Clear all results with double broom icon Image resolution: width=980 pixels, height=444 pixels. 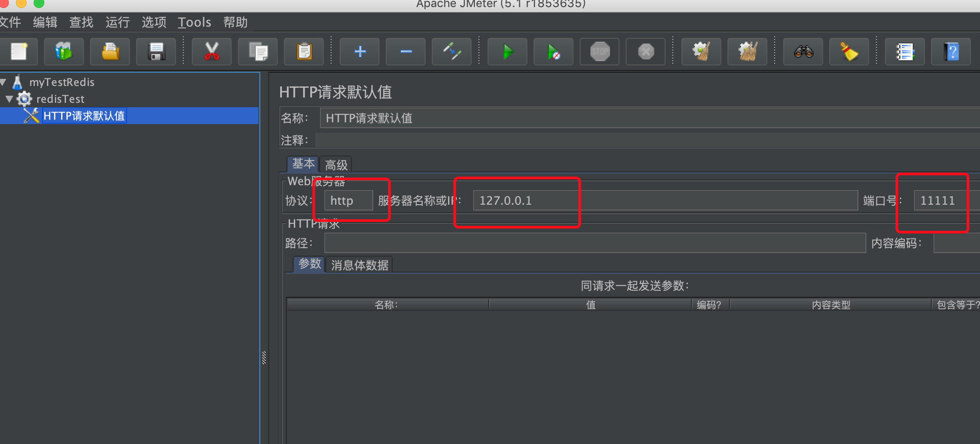point(748,52)
